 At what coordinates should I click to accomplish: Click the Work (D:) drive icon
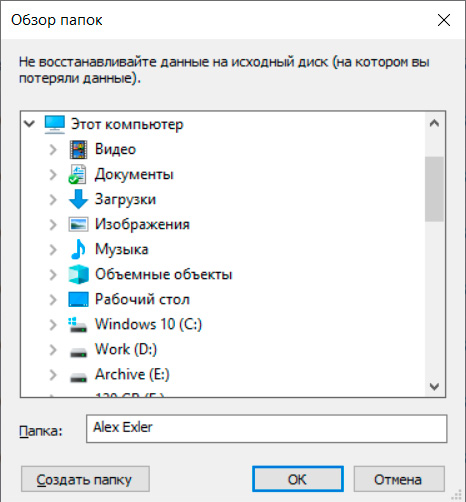[78, 352]
